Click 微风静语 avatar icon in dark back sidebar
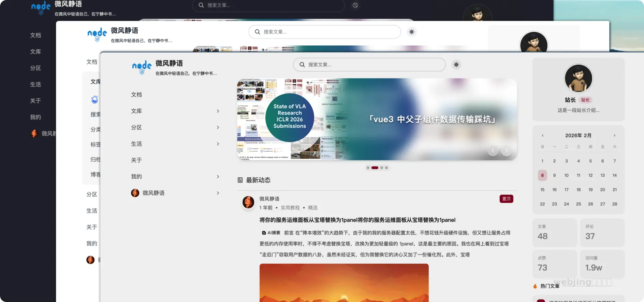This screenshot has width=644, height=302. click(34, 134)
